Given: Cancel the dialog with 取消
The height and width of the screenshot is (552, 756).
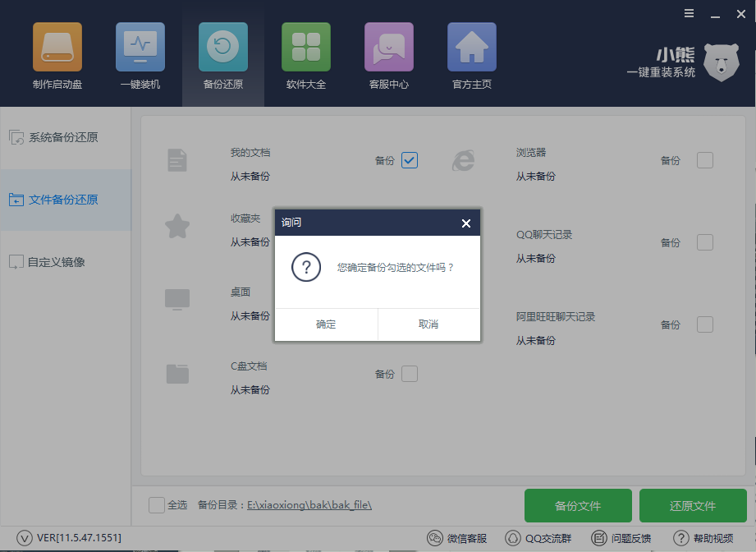Looking at the screenshot, I should (x=428, y=324).
